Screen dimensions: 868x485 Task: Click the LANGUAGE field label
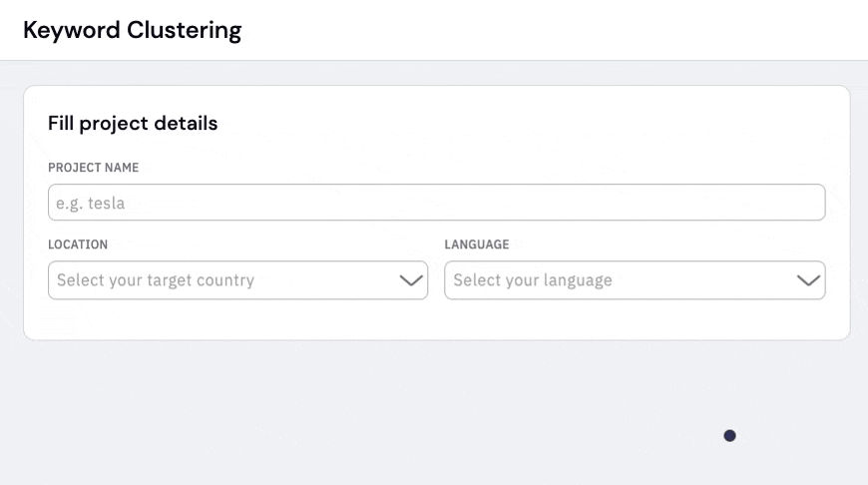(477, 244)
